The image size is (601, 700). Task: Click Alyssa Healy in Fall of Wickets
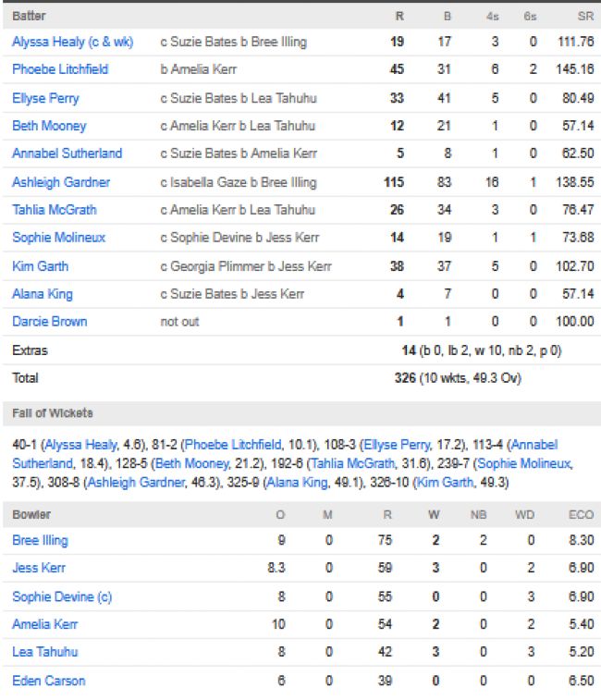click(80, 445)
